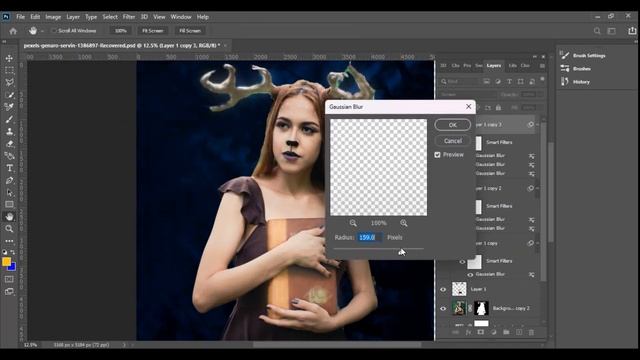Click the Fill Screen button
The image size is (640, 360).
190,31
